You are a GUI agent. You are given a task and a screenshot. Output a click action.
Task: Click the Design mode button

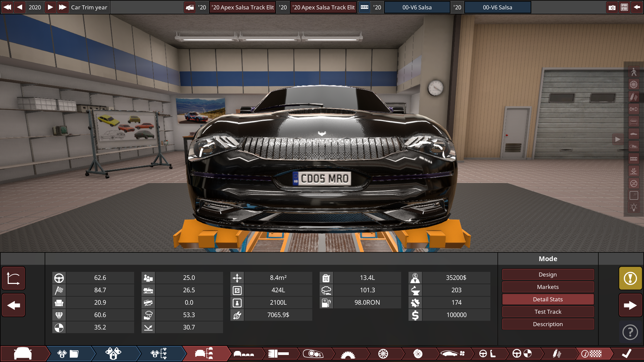coord(548,275)
